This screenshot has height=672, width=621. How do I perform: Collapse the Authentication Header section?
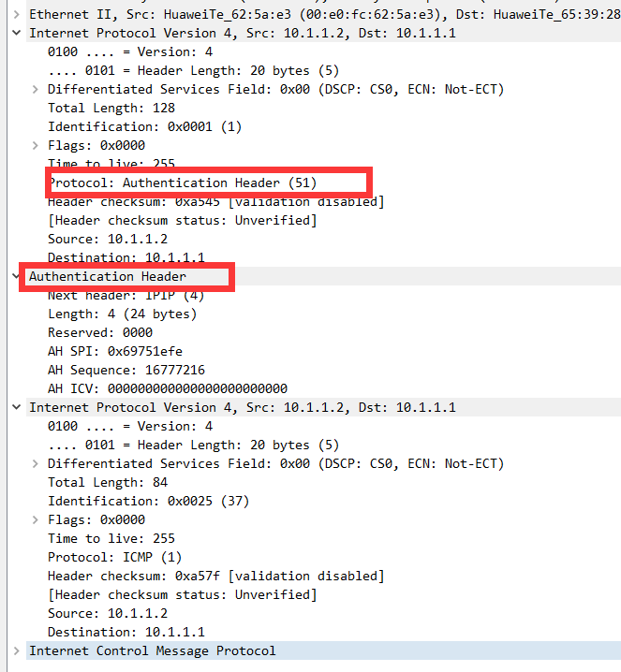click(17, 276)
